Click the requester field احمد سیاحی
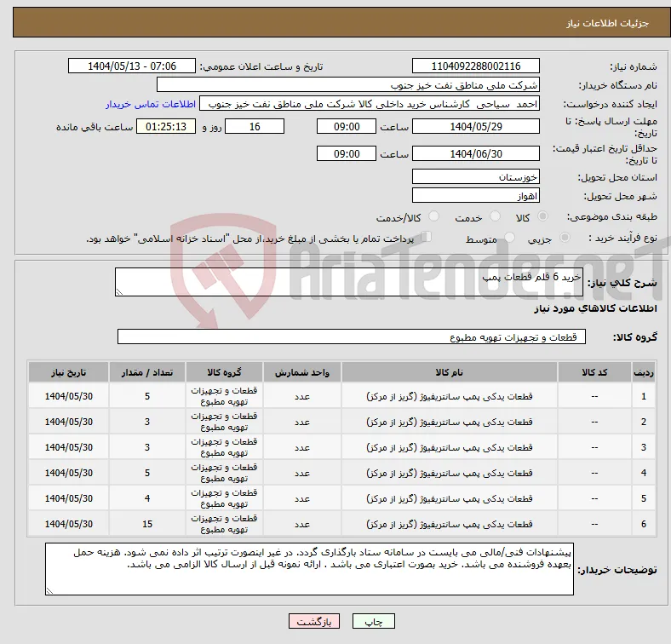 click(370, 104)
